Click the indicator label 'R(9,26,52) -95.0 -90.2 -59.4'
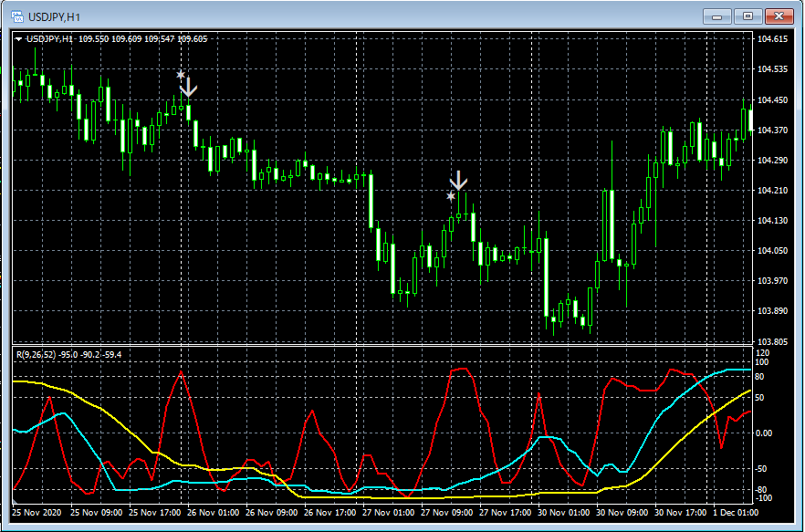The image size is (805, 532). pos(68,355)
